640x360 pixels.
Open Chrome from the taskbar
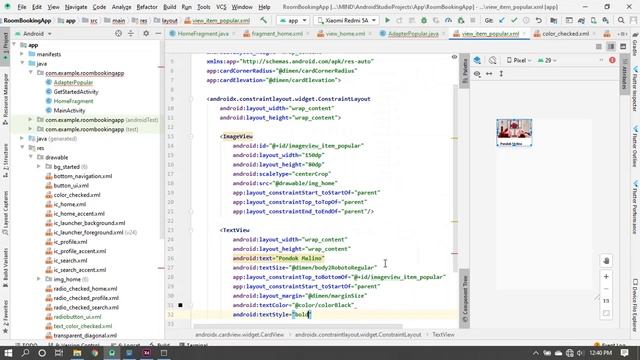95,353
